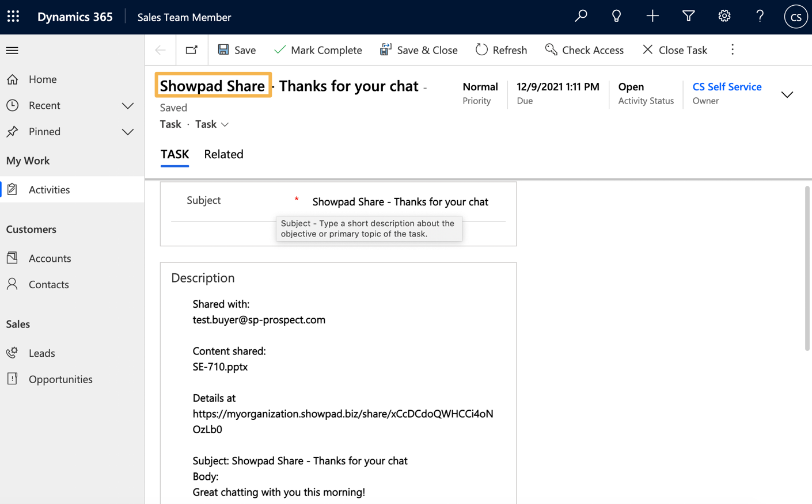Click the lightbulb help suggestions icon
This screenshot has height=504, width=812.
[616, 16]
